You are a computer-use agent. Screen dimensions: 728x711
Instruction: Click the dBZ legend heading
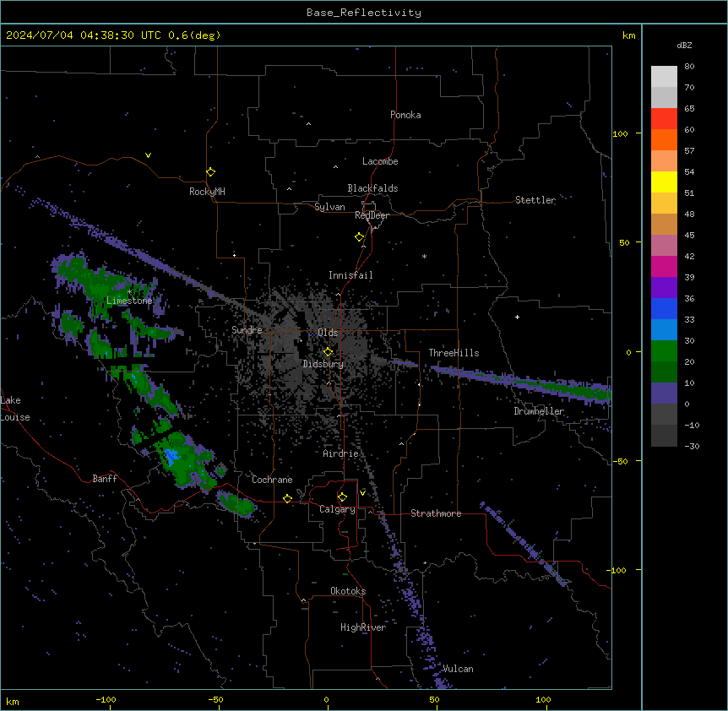(x=684, y=46)
